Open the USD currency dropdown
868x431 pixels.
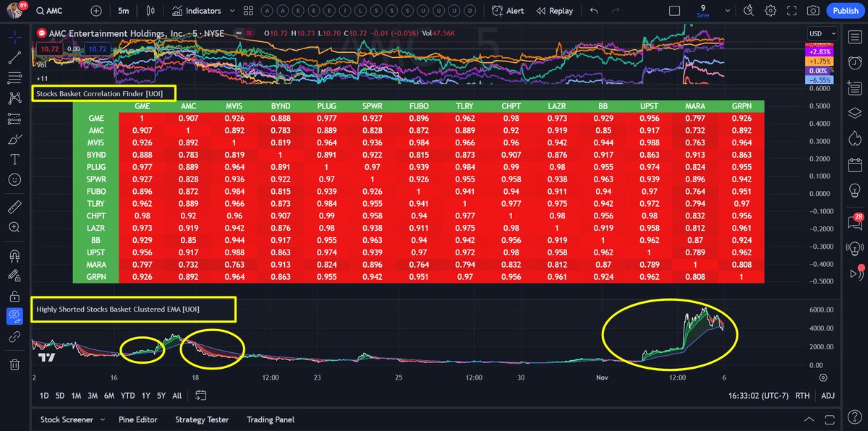pyautogui.click(x=822, y=34)
